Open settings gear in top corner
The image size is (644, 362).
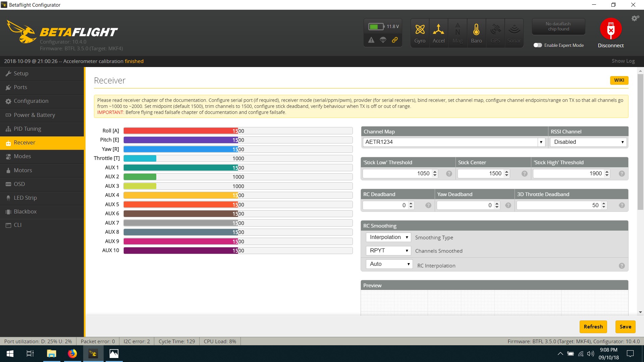(x=635, y=18)
